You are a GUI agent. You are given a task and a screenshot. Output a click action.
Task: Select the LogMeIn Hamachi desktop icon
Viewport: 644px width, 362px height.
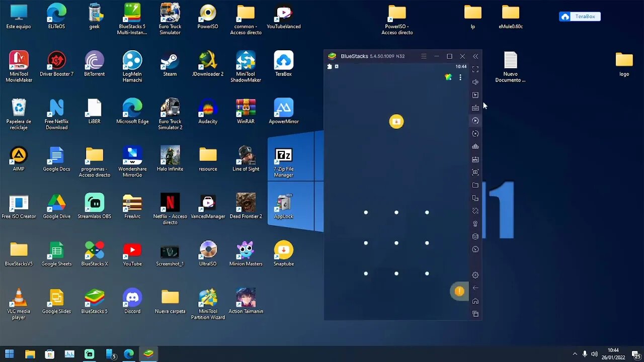tap(132, 67)
